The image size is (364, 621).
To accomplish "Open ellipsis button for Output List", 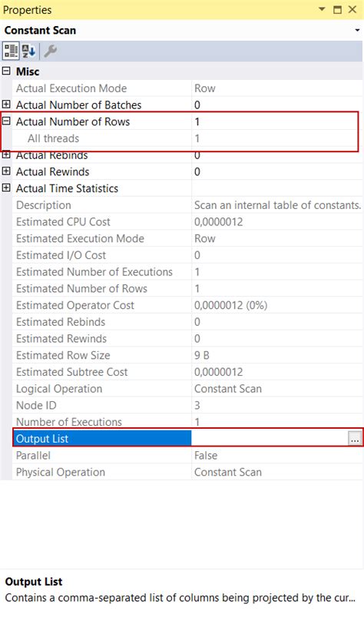I will click(355, 439).
